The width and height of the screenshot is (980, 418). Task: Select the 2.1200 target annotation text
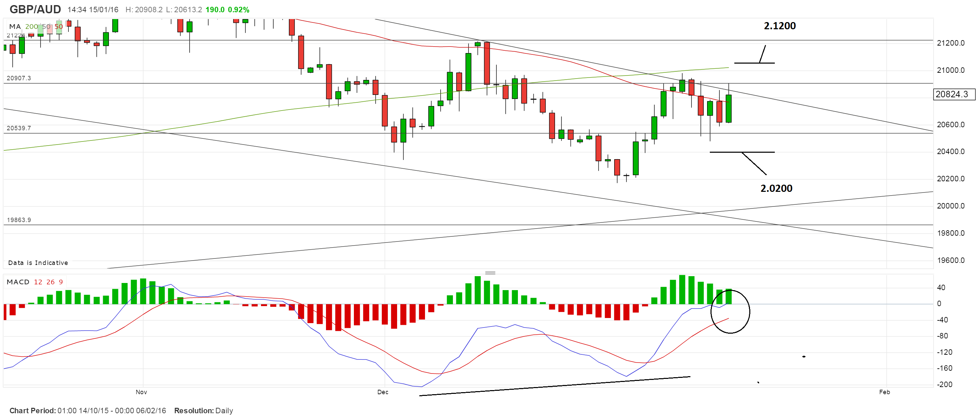[780, 26]
